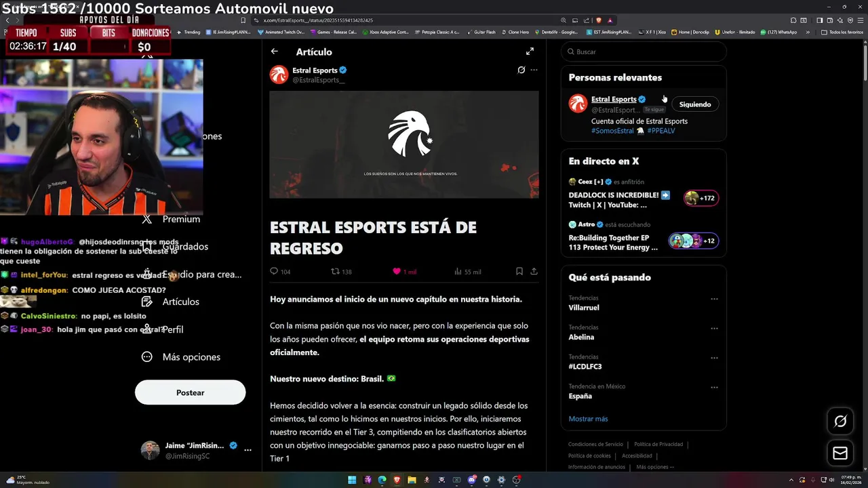
Task: Open the #SomosEstral hashtag
Action: coord(612,131)
